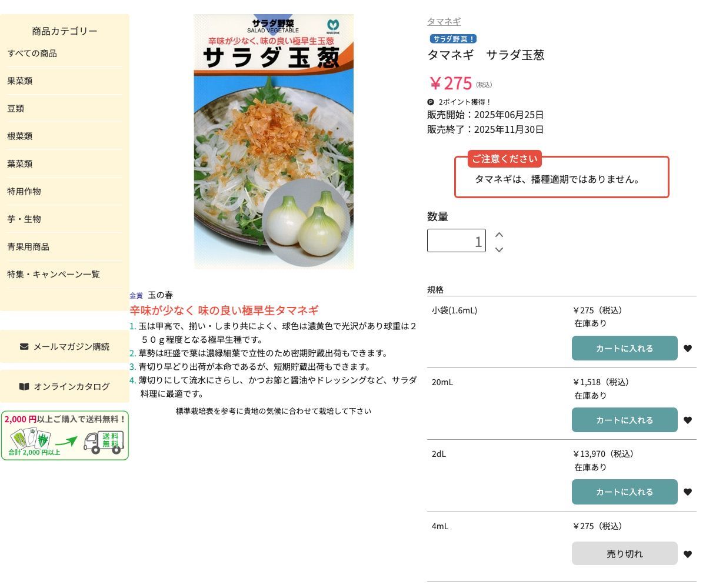Image resolution: width=706 pixels, height=588 pixels.
Task: Add the 20mL pack to cart
Action: tap(624, 420)
